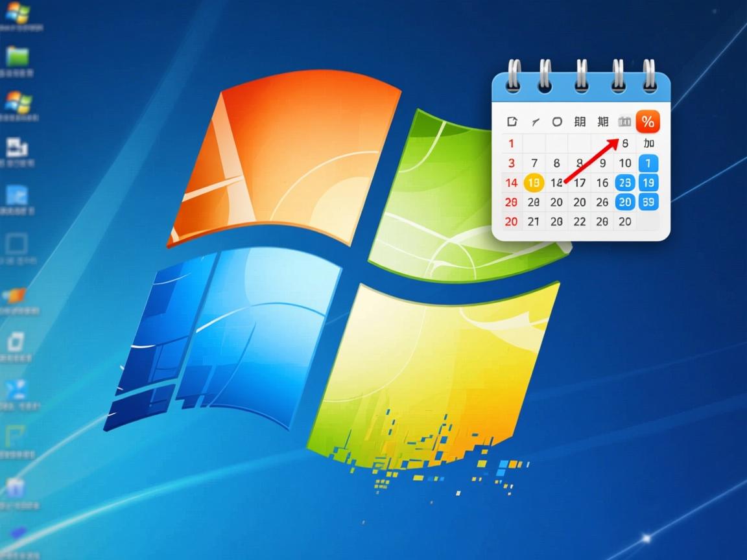This screenshot has width=747, height=560.
Task: Click the 朗 menu item on the calendar toolbar
Action: click(x=580, y=121)
